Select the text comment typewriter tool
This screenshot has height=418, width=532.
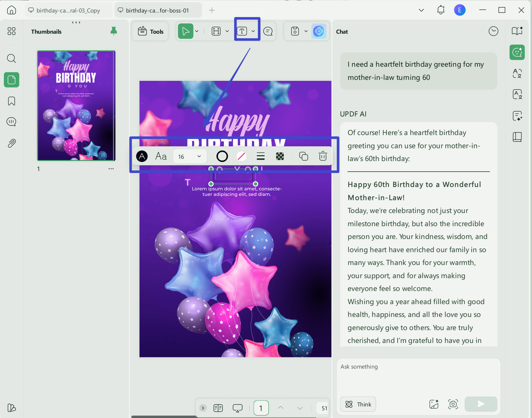coord(242,31)
